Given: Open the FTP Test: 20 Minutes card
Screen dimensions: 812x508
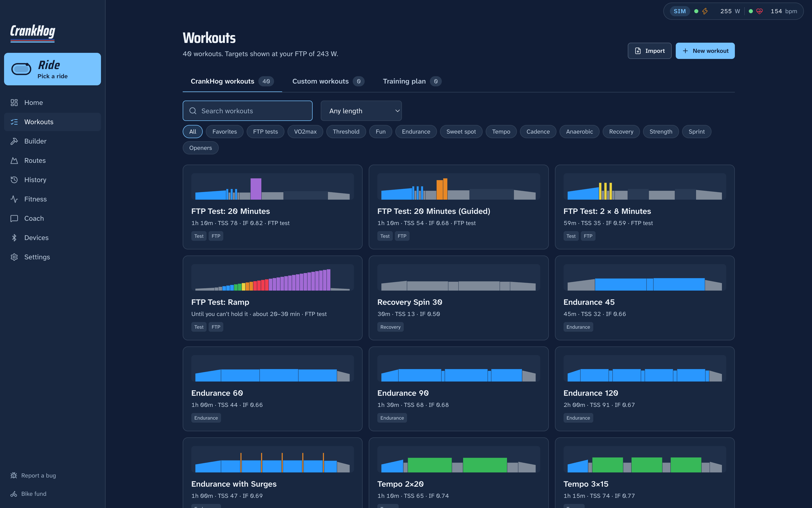Looking at the screenshot, I should coord(273,207).
